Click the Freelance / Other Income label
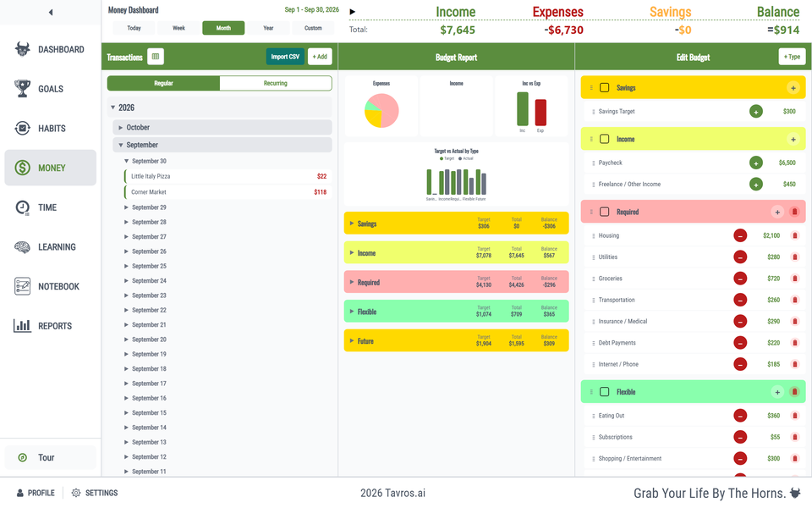 [x=629, y=184]
